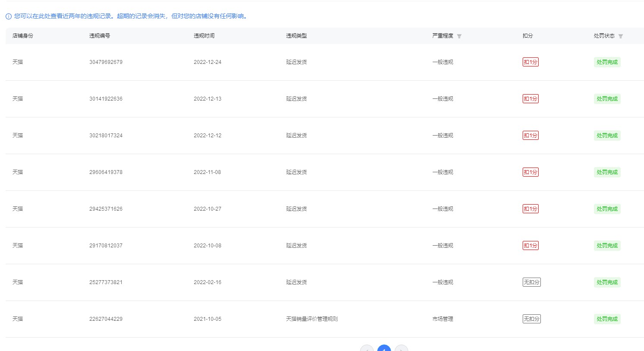Open the 处罚状态 column filter icon
Viewport: 644px width, 351px height.
(x=621, y=36)
